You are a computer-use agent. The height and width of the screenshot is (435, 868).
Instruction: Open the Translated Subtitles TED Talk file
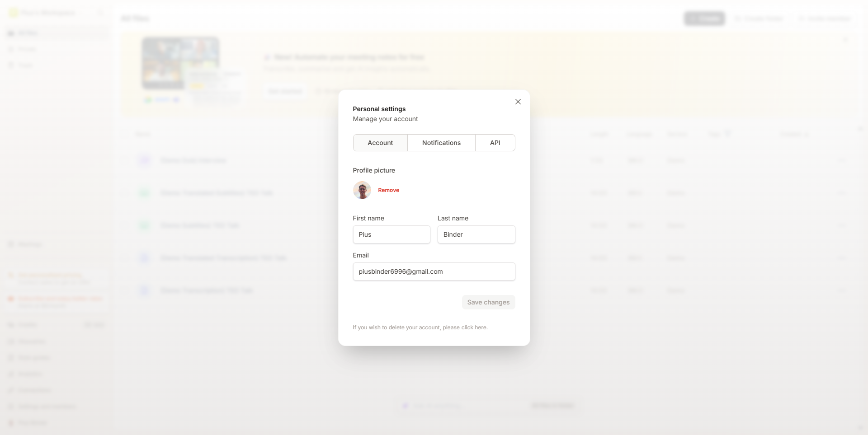click(217, 193)
